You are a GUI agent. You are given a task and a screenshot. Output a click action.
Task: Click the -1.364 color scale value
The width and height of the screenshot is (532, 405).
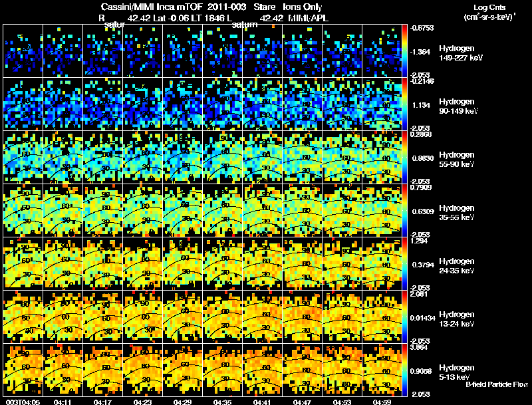(420, 52)
